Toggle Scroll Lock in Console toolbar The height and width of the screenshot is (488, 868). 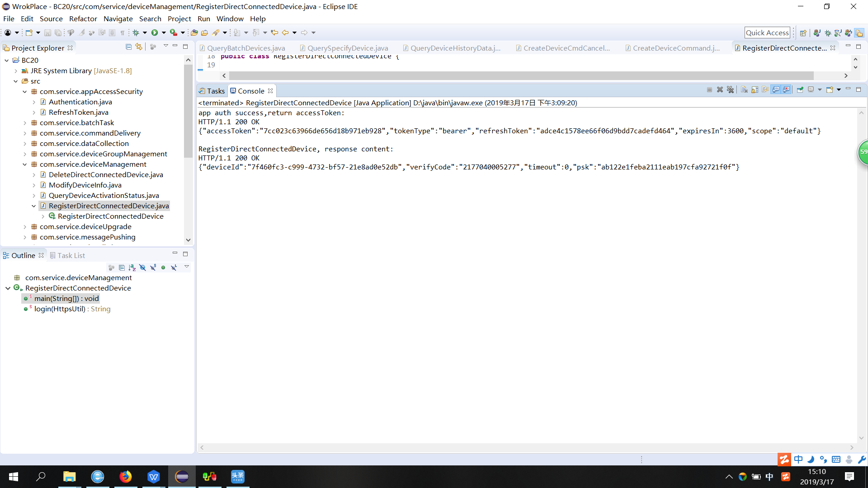point(755,90)
